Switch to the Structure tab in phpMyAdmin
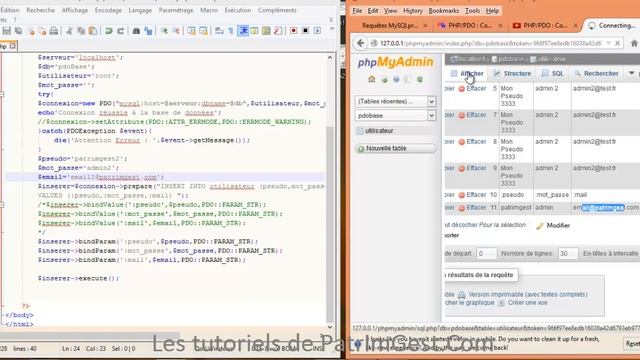Image resolution: width=640 pixels, height=360 pixels. tap(512, 73)
